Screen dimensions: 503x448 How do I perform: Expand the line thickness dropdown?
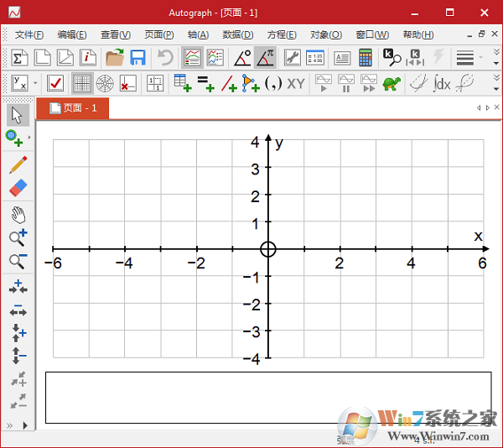pos(480,58)
